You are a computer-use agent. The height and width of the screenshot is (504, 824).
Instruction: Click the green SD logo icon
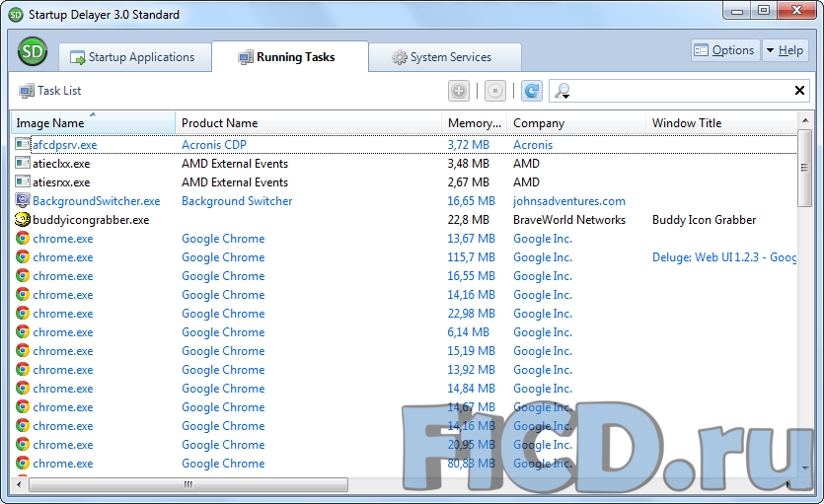pyautogui.click(x=33, y=51)
